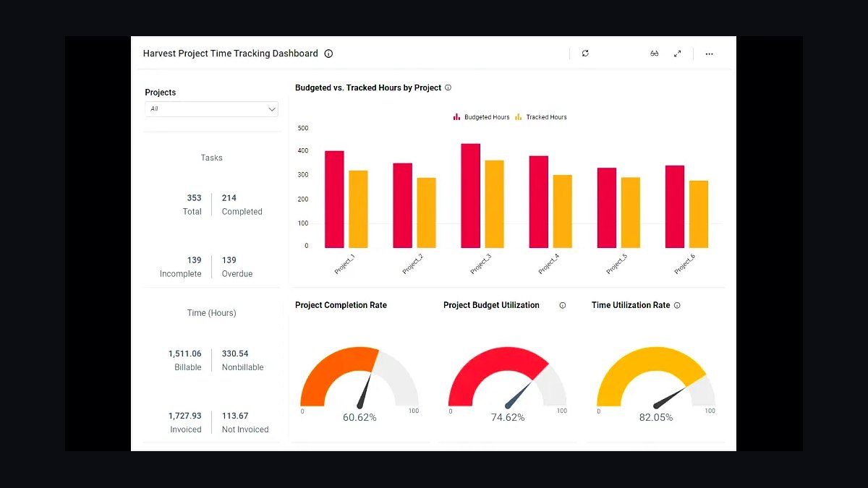Refresh the dashboard with the reload icon
This screenshot has height=488, width=868.
pos(585,53)
